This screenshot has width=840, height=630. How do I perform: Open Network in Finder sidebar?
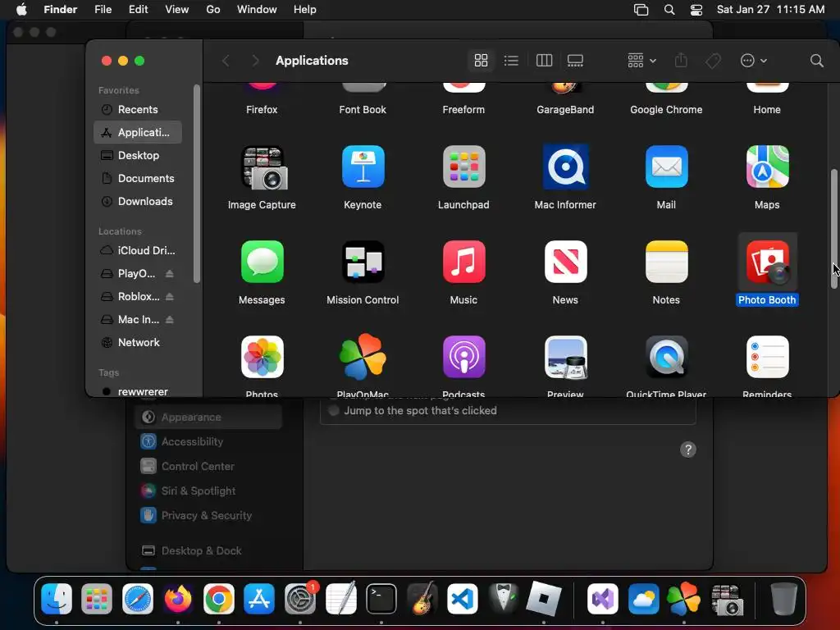tap(138, 342)
